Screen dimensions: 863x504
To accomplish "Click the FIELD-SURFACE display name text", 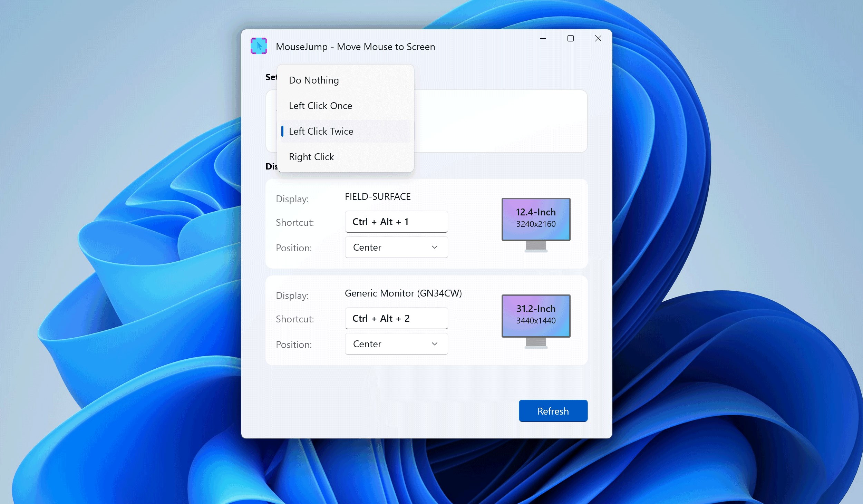I will click(377, 196).
